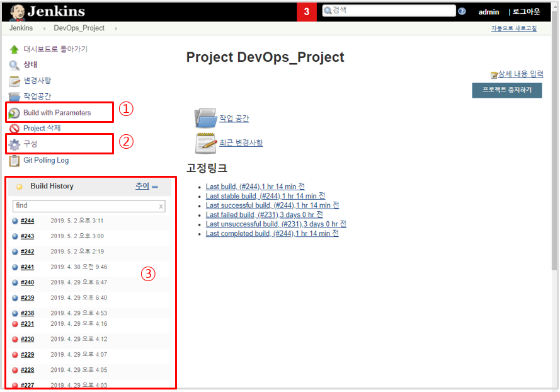Click the red status ball of build #228
Screen dimensions: 560x392
(x=15, y=370)
